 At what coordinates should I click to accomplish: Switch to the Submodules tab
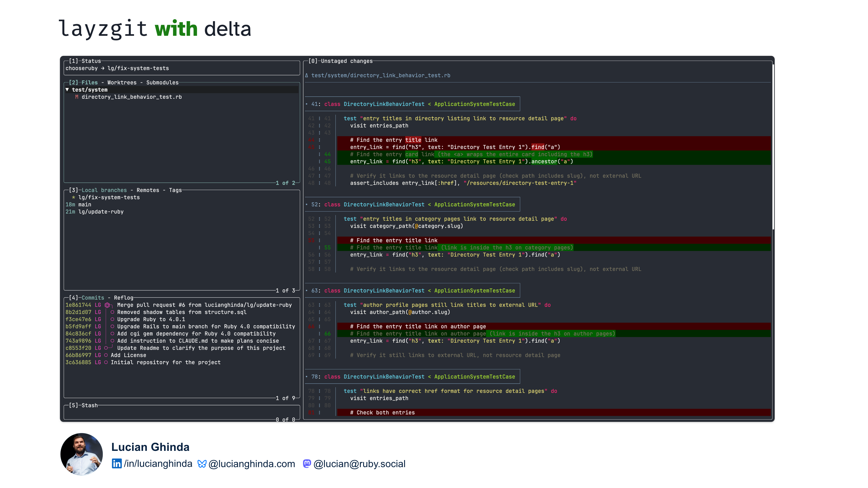(x=162, y=82)
